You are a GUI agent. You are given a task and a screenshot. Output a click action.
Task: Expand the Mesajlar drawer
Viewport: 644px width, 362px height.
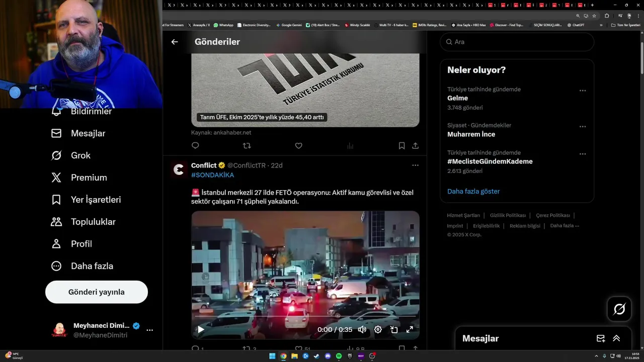click(x=616, y=339)
